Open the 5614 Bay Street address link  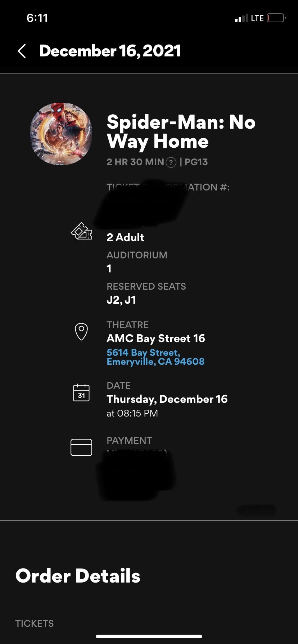pyautogui.click(x=155, y=357)
